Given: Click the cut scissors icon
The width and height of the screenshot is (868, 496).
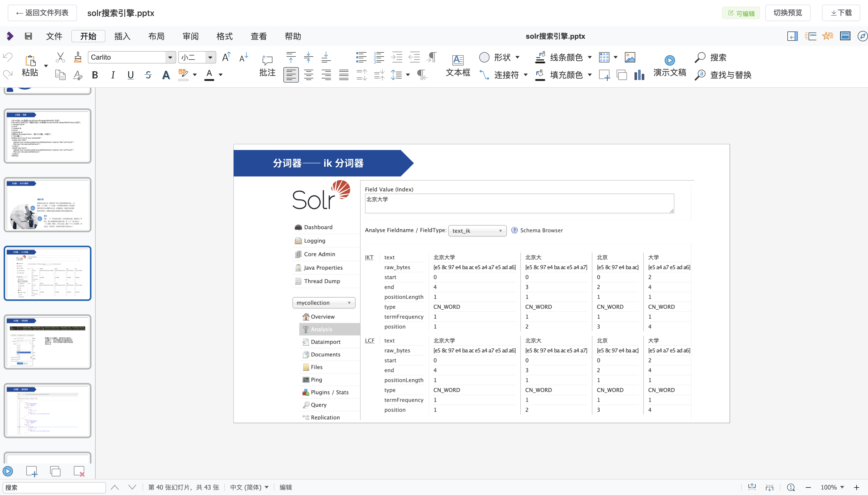Looking at the screenshot, I should (x=60, y=57).
